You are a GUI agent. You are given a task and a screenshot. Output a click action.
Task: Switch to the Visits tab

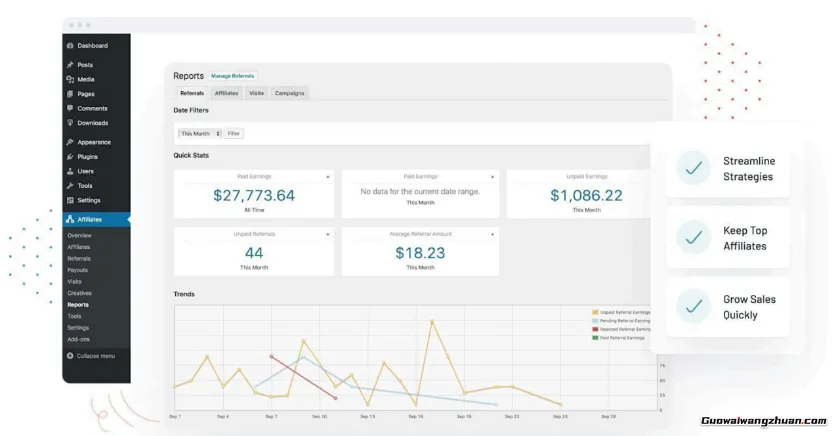pyautogui.click(x=256, y=93)
